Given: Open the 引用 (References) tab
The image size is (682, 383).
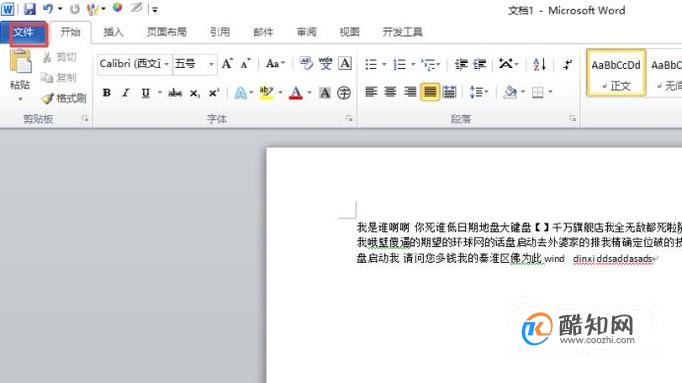Looking at the screenshot, I should point(220,32).
